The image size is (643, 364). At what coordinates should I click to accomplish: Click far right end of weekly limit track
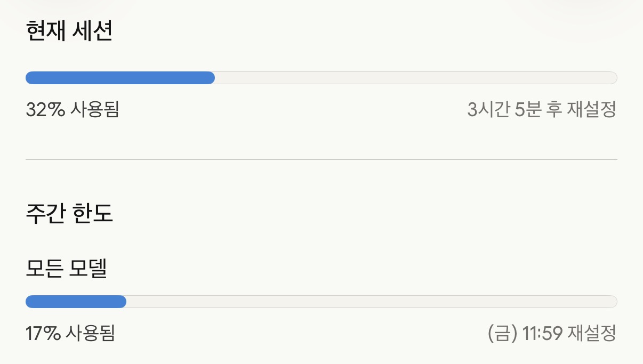tap(613, 302)
